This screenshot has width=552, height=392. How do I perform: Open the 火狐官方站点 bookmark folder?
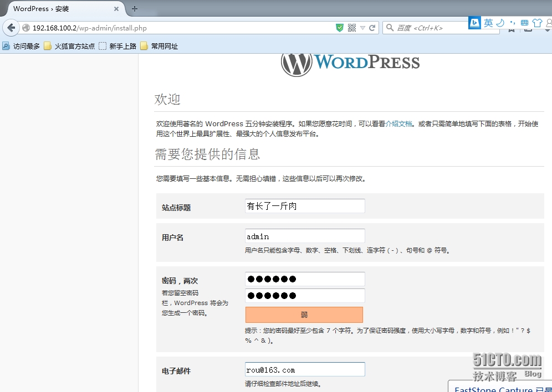coord(69,46)
